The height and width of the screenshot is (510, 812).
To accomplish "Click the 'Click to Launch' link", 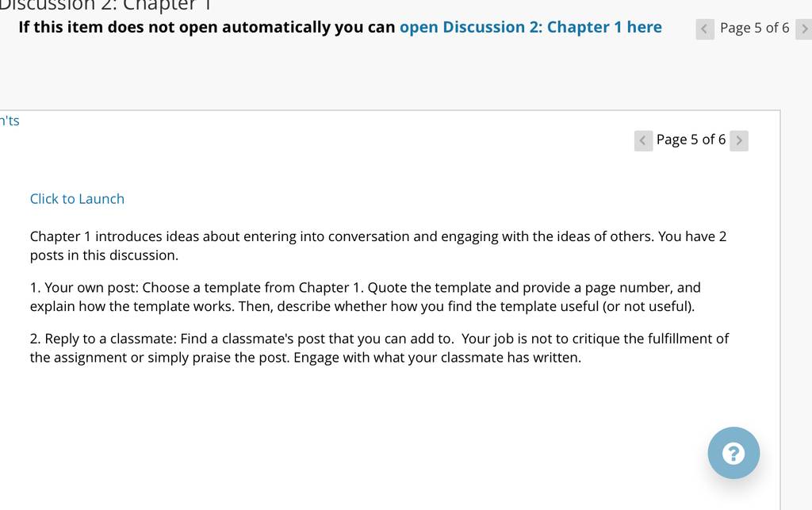I will [77, 199].
